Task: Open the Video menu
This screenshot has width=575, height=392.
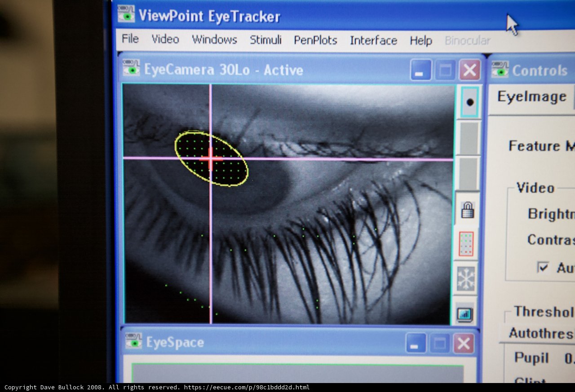Action: [165, 40]
